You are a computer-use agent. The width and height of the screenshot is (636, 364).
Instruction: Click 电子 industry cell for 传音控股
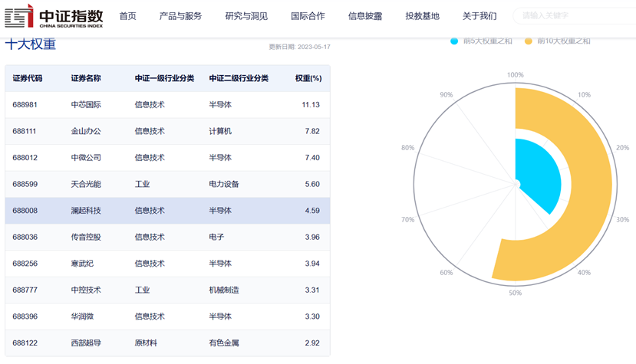(216, 237)
